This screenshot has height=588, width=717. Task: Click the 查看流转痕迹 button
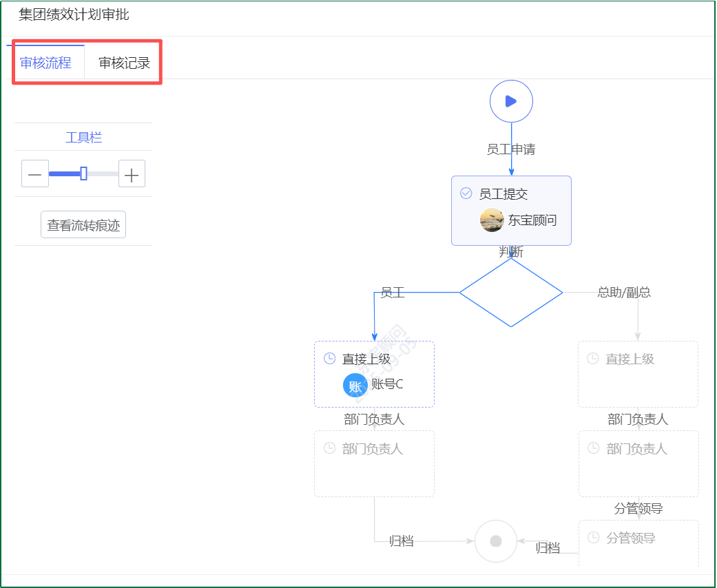point(83,225)
